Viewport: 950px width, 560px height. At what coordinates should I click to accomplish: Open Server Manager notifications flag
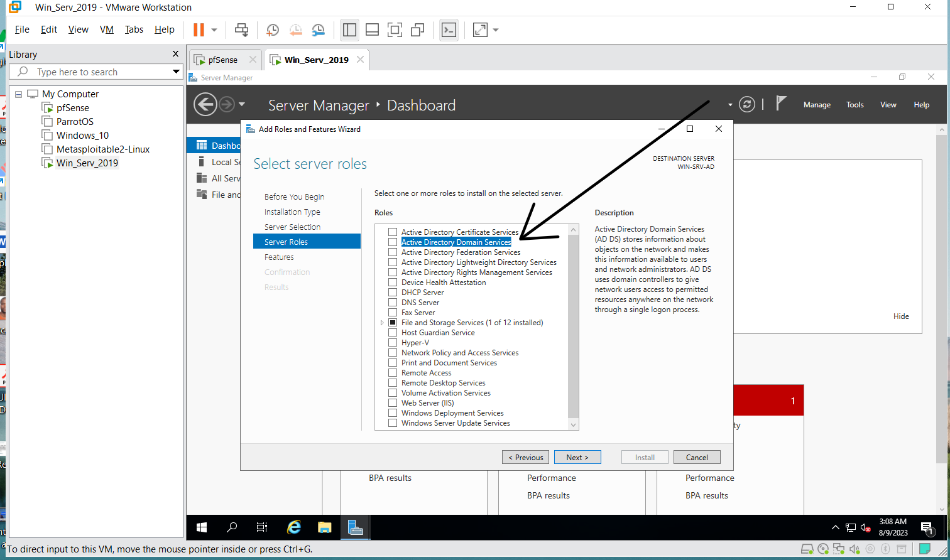781,104
